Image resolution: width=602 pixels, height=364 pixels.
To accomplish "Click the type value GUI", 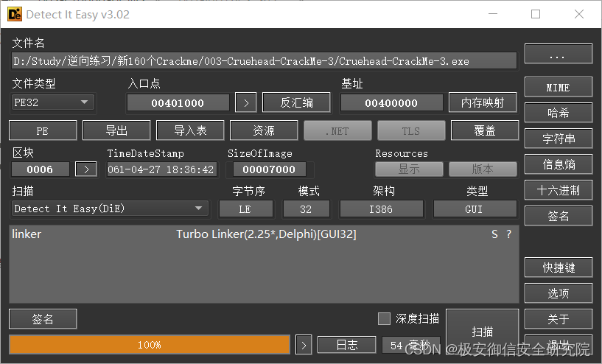I will 474,209.
